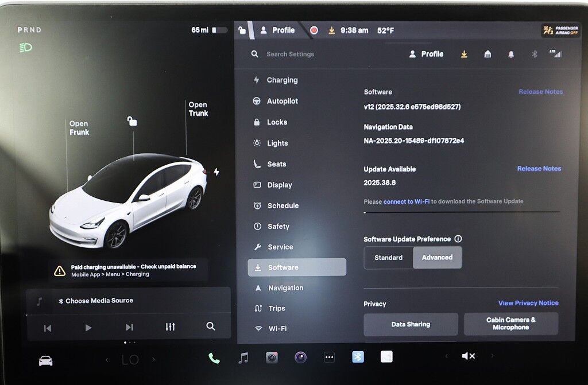Select the Standard update preference
Screen dimensions: 588x385
click(x=389, y=257)
